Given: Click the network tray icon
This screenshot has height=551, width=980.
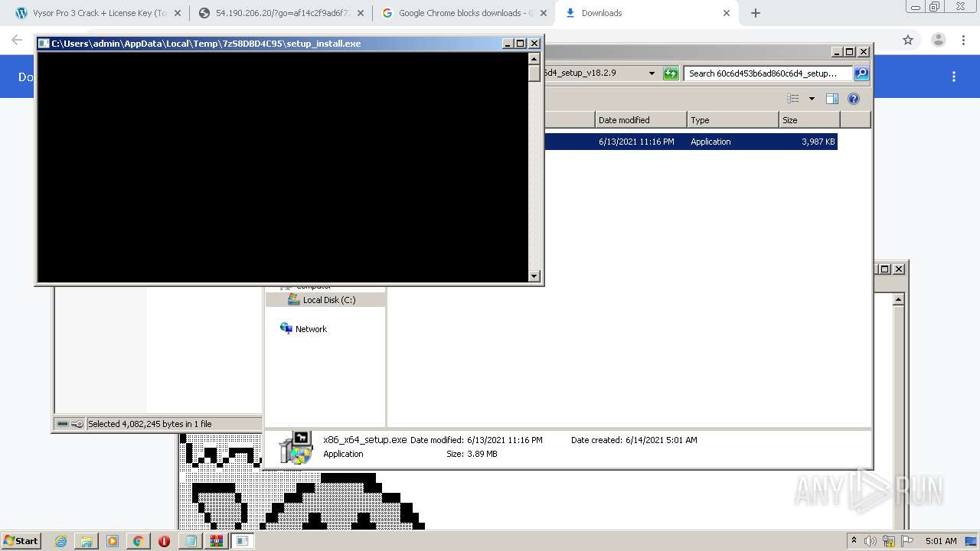Looking at the screenshot, I should click(889, 541).
